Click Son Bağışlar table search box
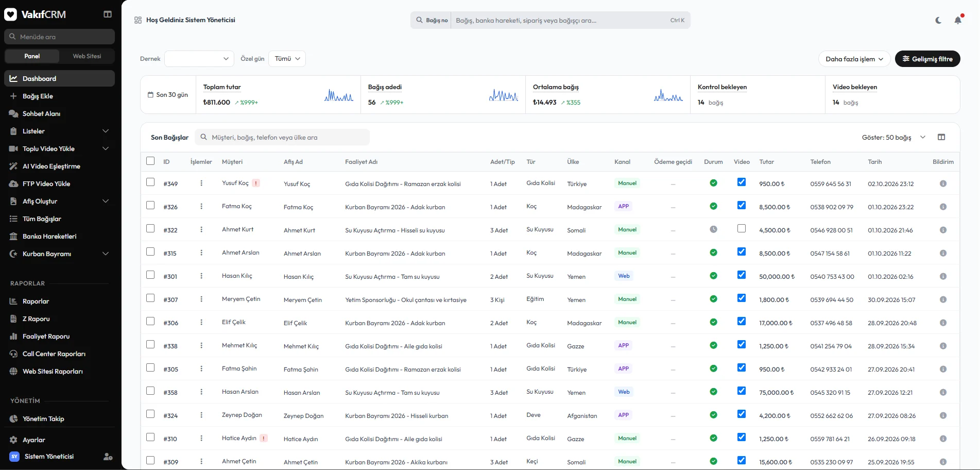Image resolution: width=980 pixels, height=470 pixels. [282, 137]
